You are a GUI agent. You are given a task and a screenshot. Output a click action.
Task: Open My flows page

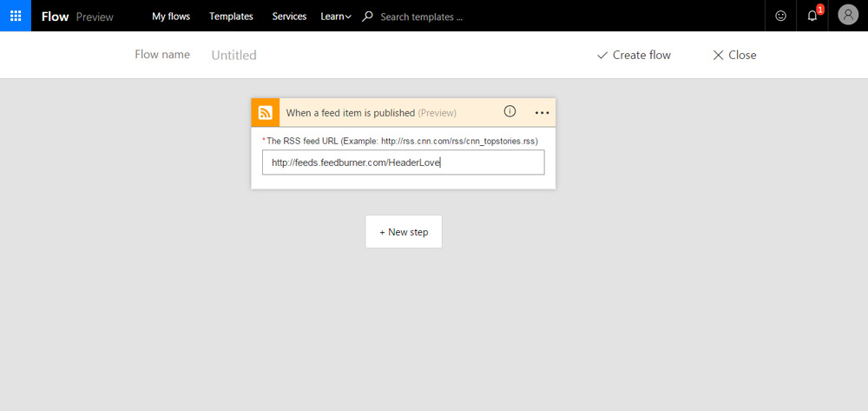click(171, 16)
